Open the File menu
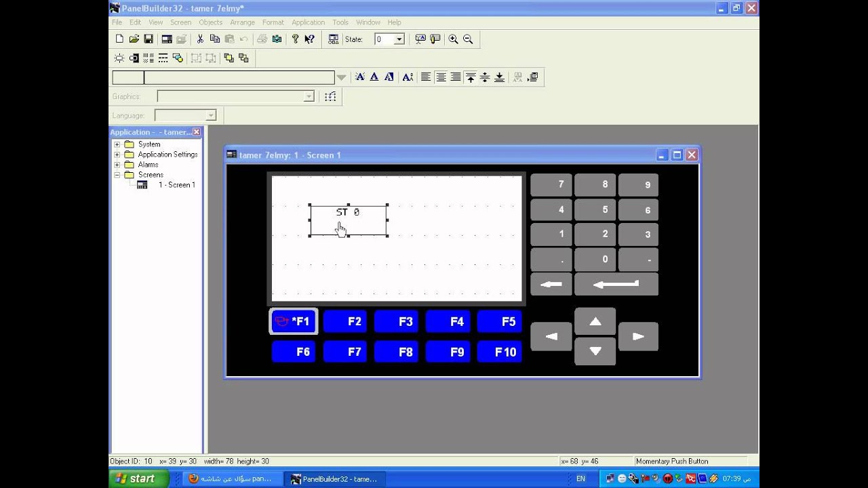This screenshot has height=488, width=868. click(x=117, y=22)
